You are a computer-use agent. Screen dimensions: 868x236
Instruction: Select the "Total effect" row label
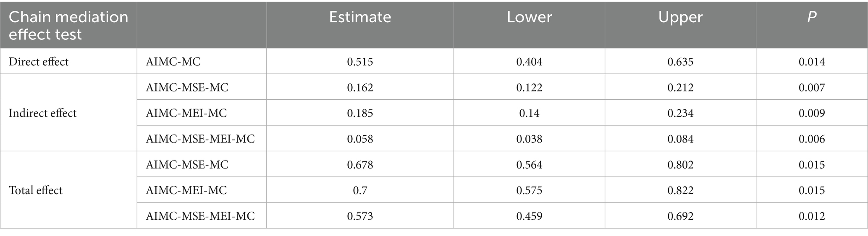35,190
